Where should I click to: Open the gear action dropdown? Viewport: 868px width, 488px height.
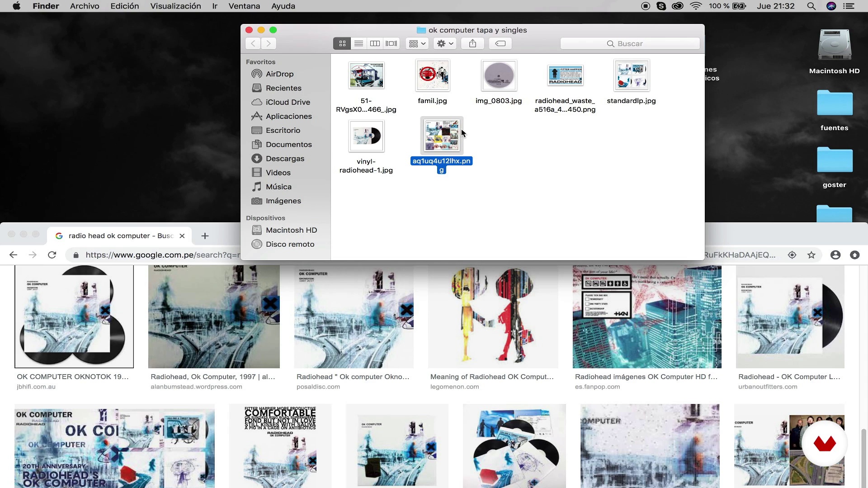[445, 43]
